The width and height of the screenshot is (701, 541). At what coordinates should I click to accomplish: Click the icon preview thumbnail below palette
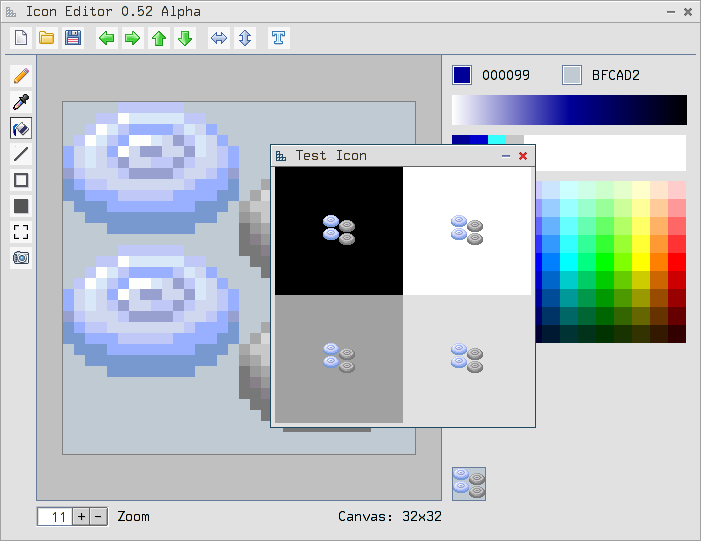(x=469, y=483)
